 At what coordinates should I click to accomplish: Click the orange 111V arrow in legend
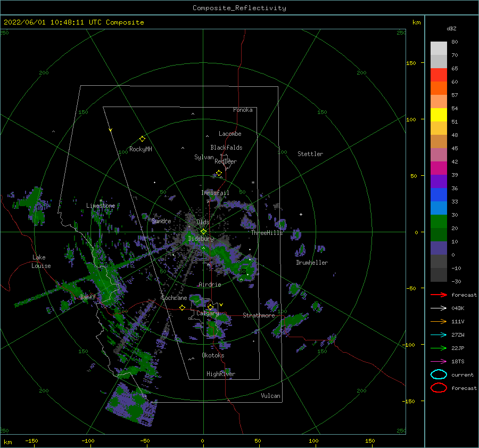(439, 321)
